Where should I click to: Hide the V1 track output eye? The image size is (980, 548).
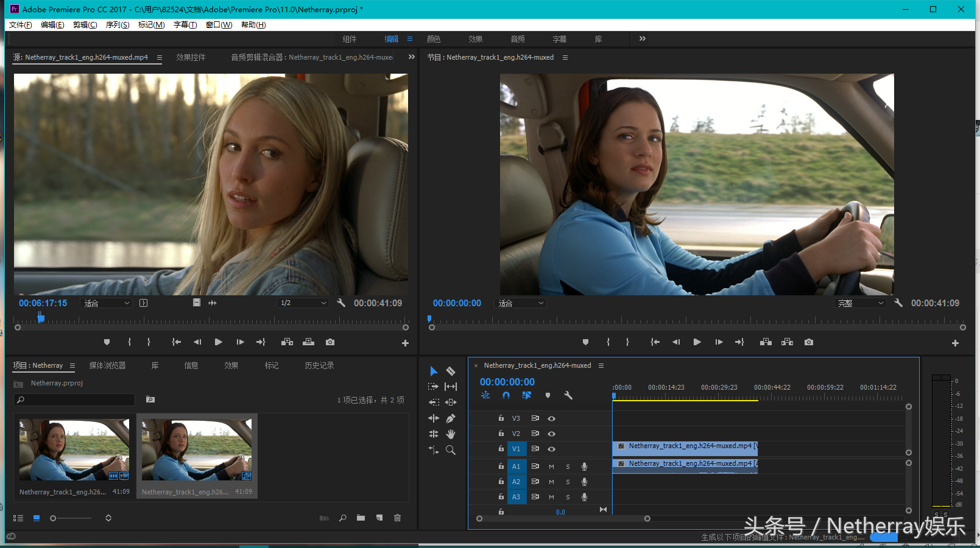551,449
